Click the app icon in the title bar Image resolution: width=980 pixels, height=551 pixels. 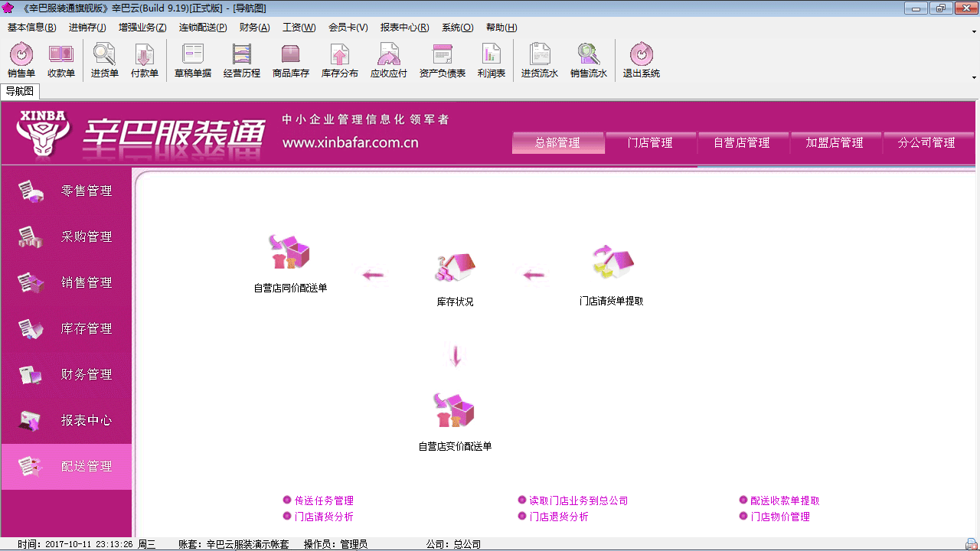(x=8, y=8)
